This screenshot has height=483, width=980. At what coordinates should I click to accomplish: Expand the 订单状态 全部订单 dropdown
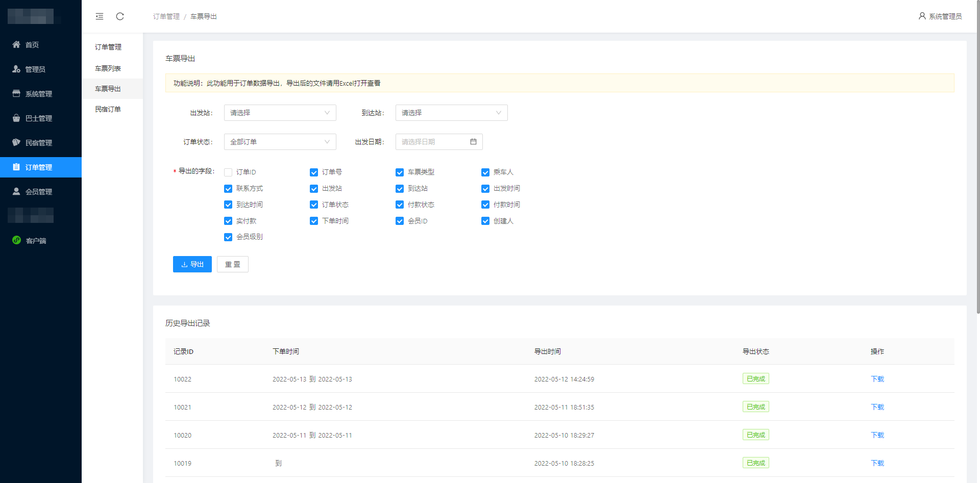tap(280, 142)
